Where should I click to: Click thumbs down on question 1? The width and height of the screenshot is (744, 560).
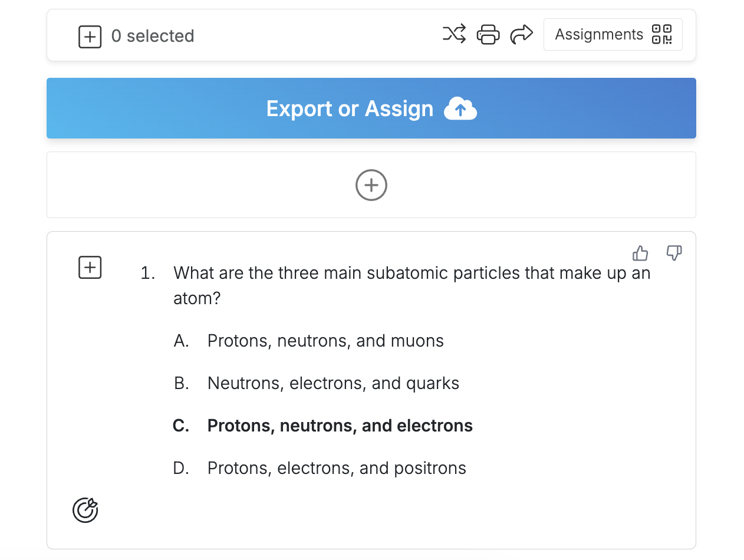pyautogui.click(x=674, y=253)
